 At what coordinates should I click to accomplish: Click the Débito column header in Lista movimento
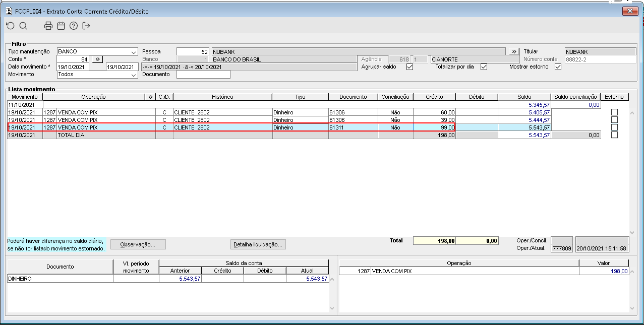click(x=477, y=97)
